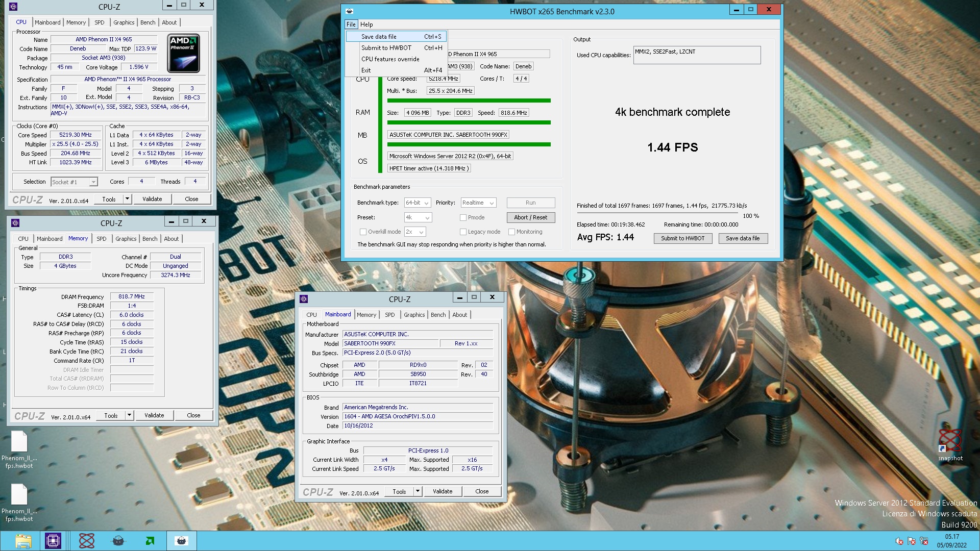This screenshot has width=980, height=551.
Task: Expand the Tools arrow in the CPU tab CPU-Z window
Action: click(x=127, y=199)
